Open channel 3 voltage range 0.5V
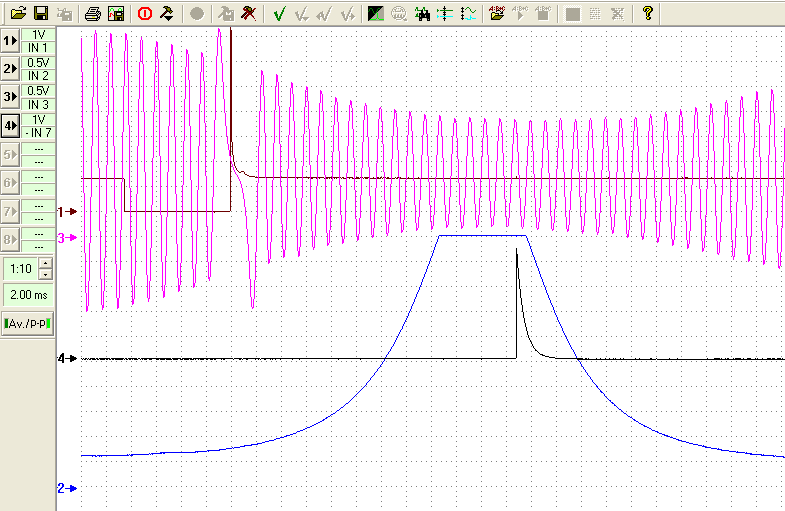785x511 pixels. point(38,91)
